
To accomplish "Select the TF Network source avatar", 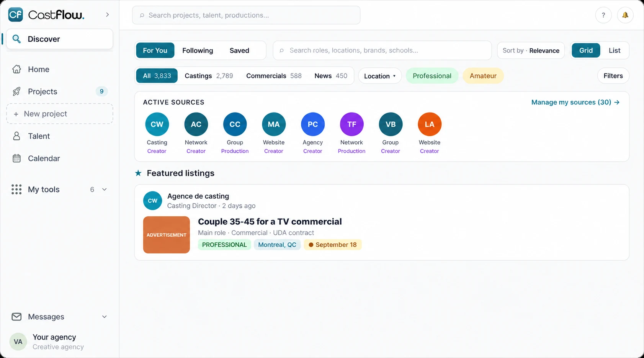I will pyautogui.click(x=351, y=124).
